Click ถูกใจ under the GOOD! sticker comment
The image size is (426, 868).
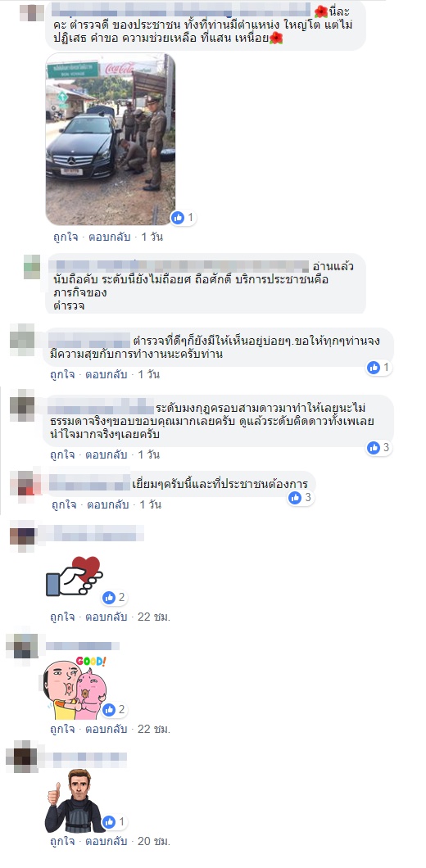62,729
